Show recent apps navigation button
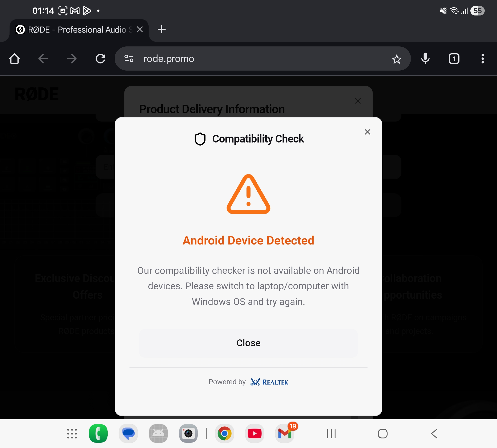This screenshot has width=497, height=448. pos(331,434)
